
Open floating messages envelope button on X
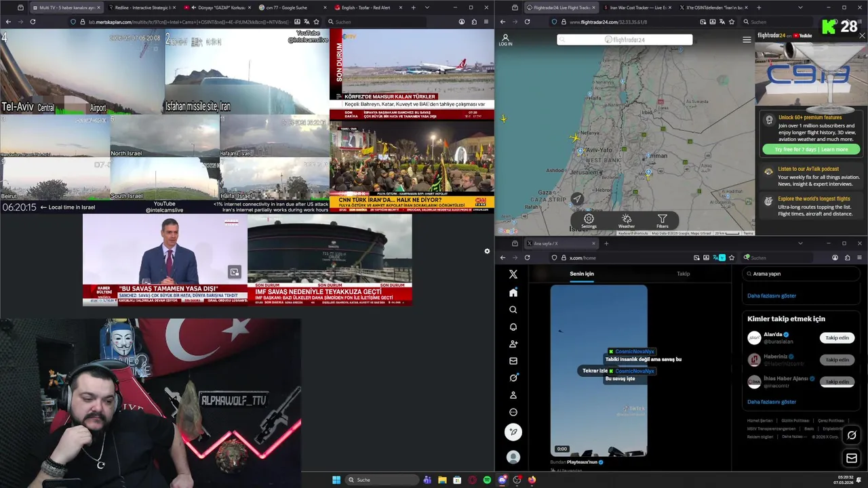tap(852, 459)
